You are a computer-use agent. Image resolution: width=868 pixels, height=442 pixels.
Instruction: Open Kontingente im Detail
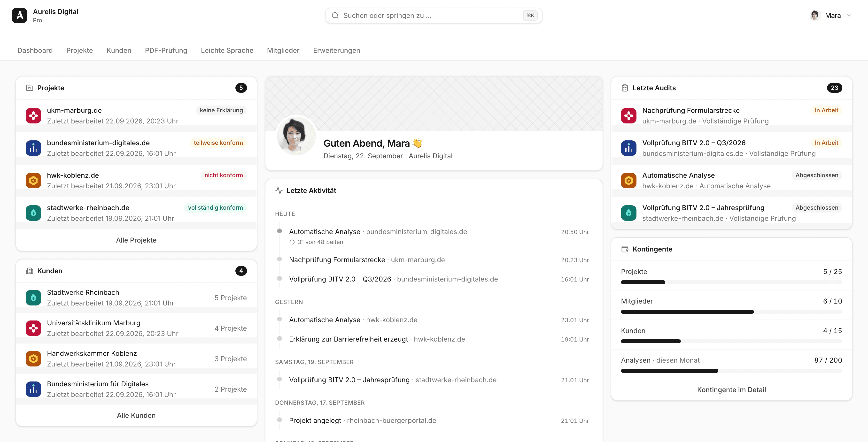[732, 390]
